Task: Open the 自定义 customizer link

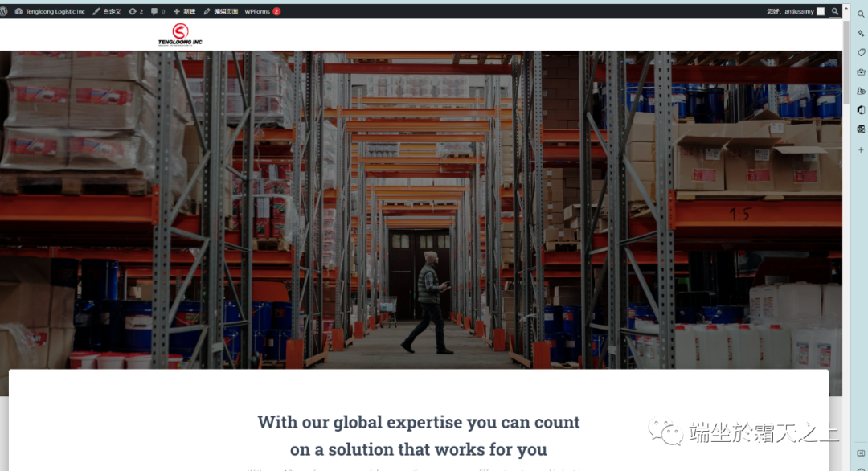Action: pyautogui.click(x=107, y=11)
